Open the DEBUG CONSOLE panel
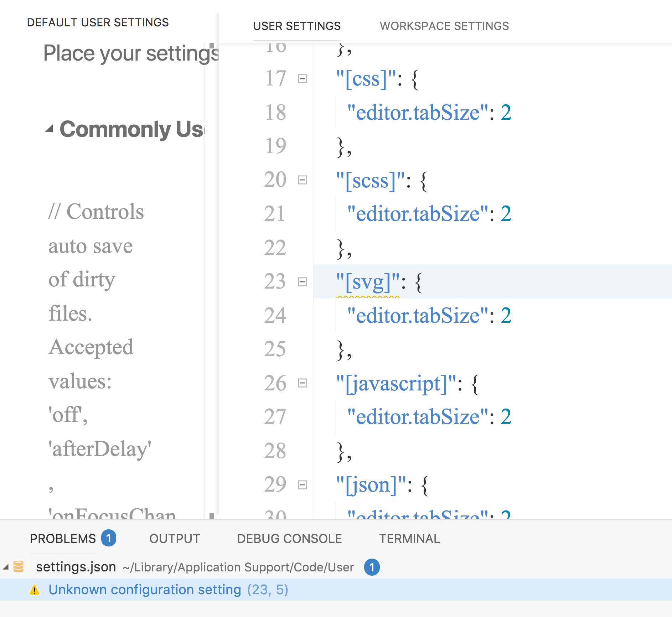672x617 pixels. tap(289, 539)
